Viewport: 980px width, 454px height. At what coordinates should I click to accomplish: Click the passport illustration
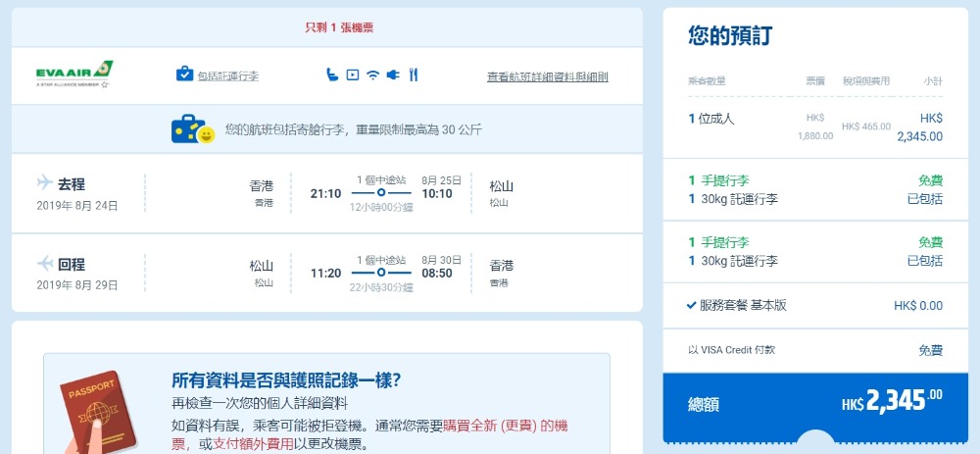pyautogui.click(x=98, y=414)
